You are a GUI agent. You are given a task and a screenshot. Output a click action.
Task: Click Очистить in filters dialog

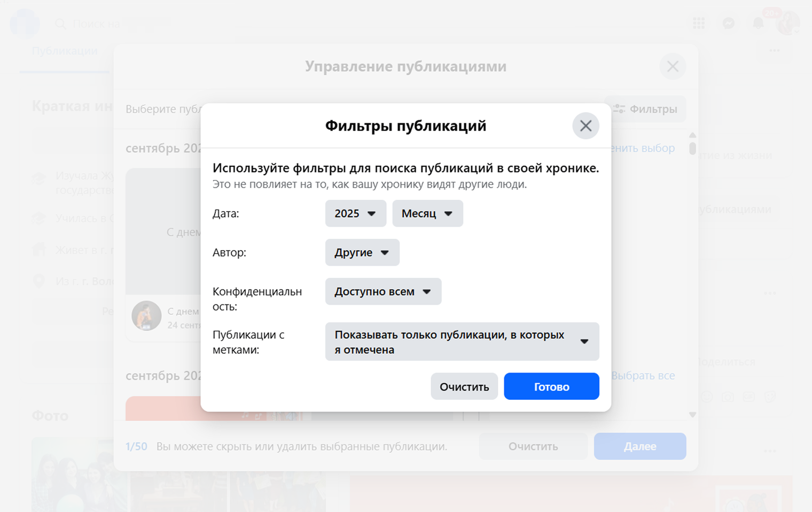(x=464, y=386)
